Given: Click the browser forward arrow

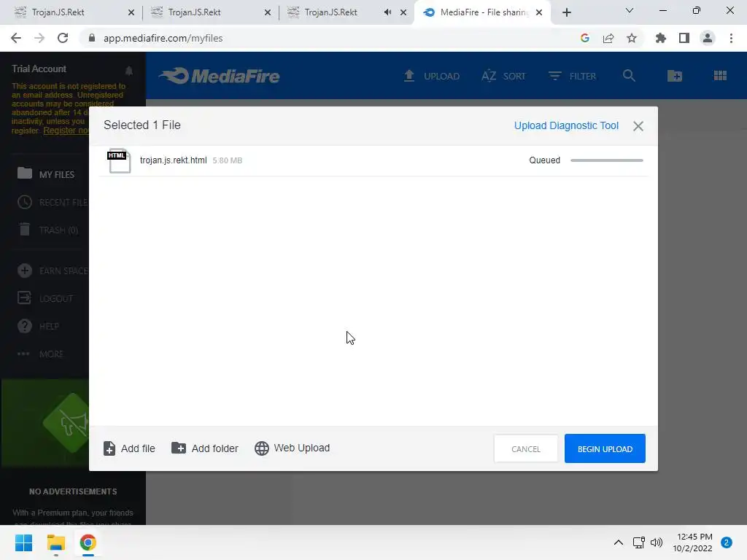Looking at the screenshot, I should 39,38.
